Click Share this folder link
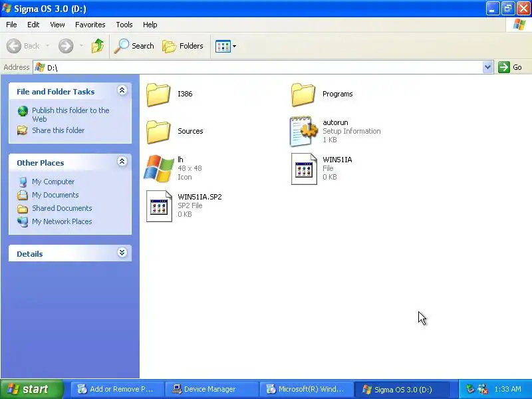The height and width of the screenshot is (399, 532). (59, 130)
